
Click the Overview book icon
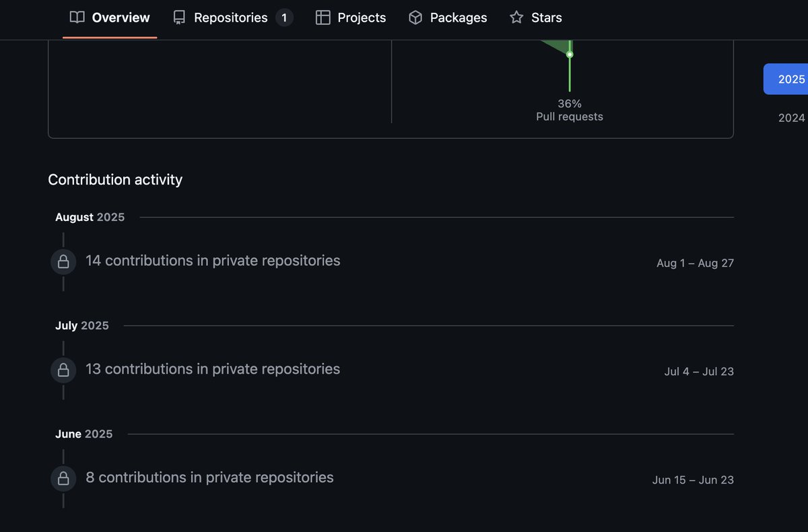click(x=77, y=18)
